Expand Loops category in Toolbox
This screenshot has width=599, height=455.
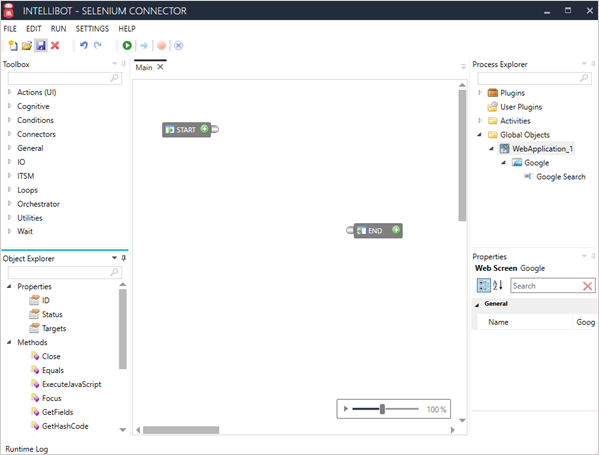10,189
